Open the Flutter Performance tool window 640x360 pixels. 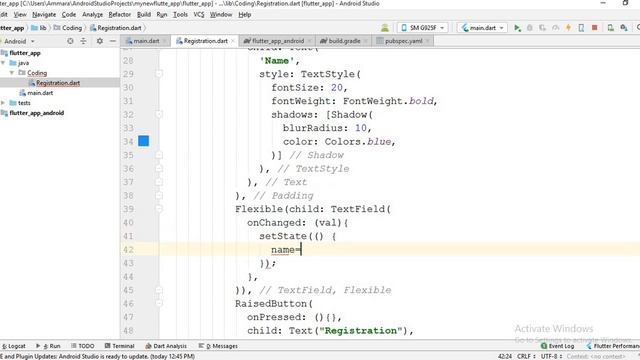613,346
